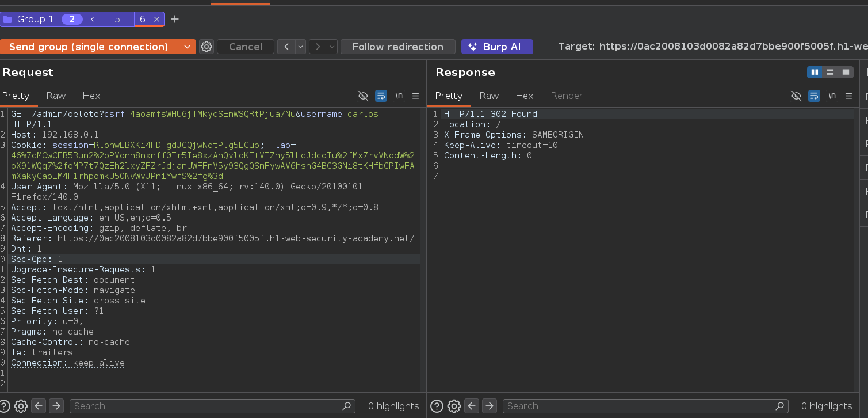Select combined tabbed layout view icon
The image size is (868, 418).
tap(846, 72)
